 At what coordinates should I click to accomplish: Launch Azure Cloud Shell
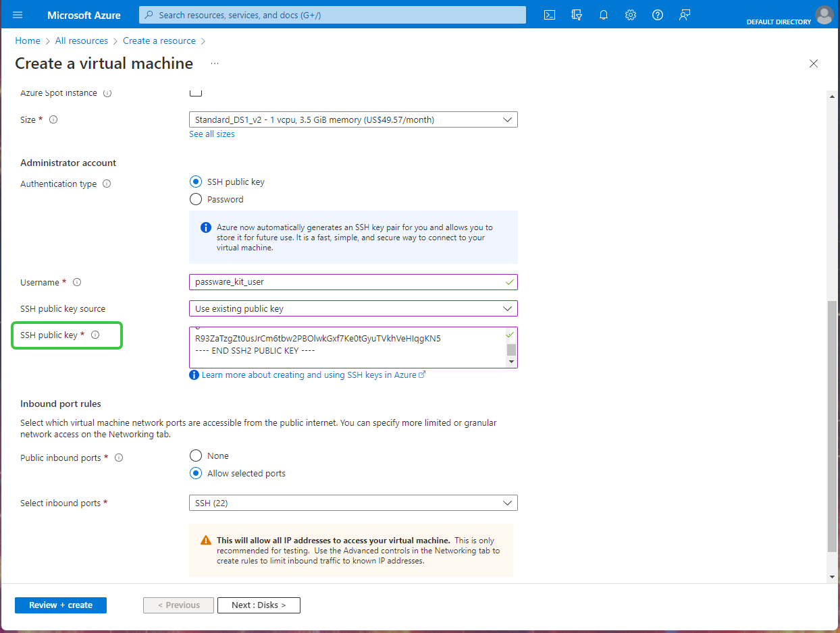[550, 15]
